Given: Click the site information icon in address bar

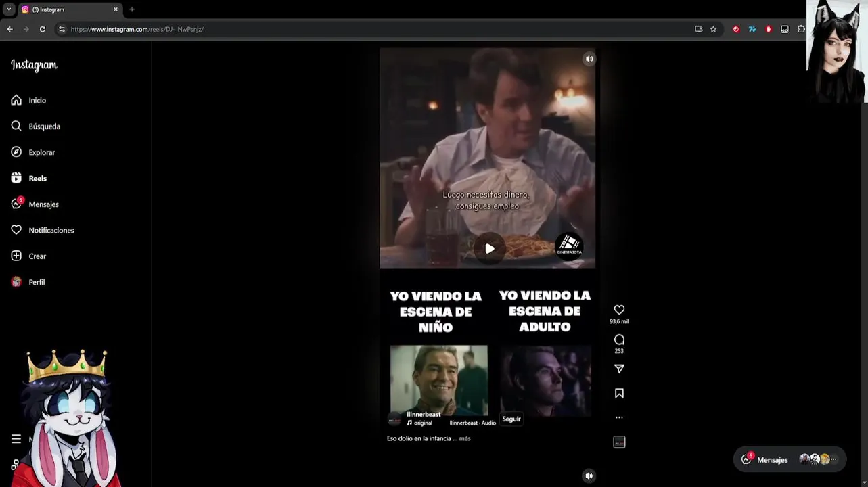Looking at the screenshot, I should pyautogui.click(x=62, y=29).
